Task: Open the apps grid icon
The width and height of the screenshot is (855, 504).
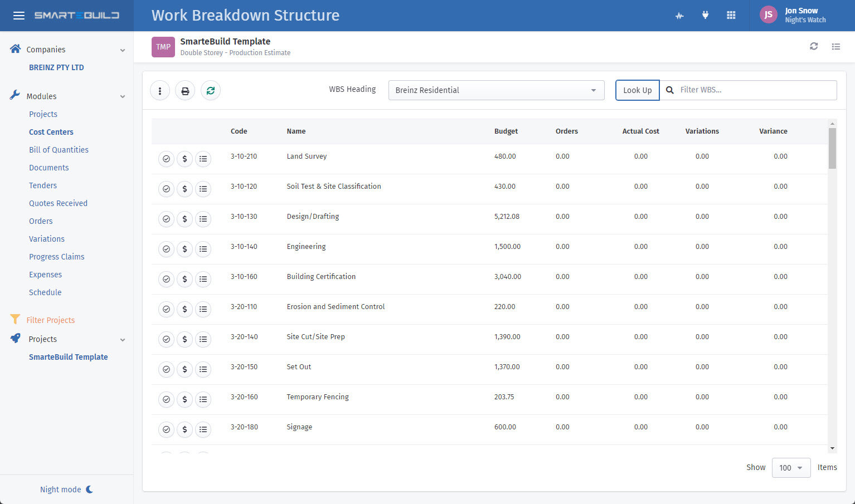Action: click(731, 16)
